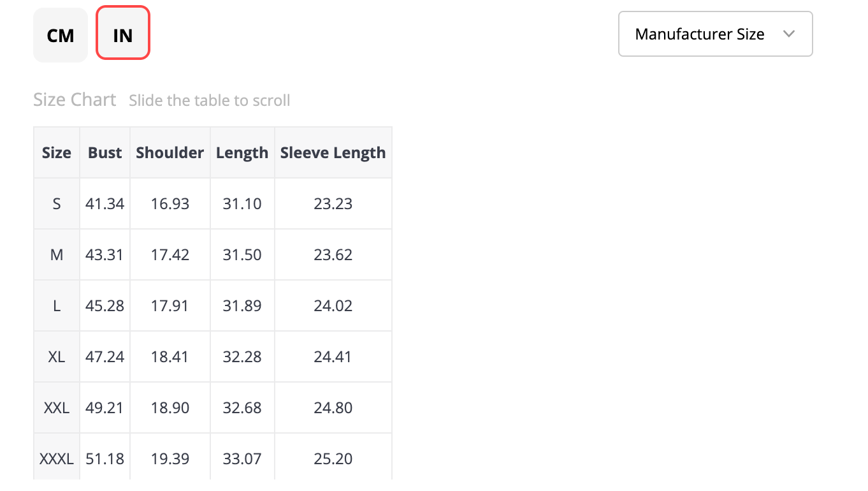Screen dimensions: 868x491
Task: Click the chevron arrow in Manufacturer Size
Action: (x=789, y=34)
